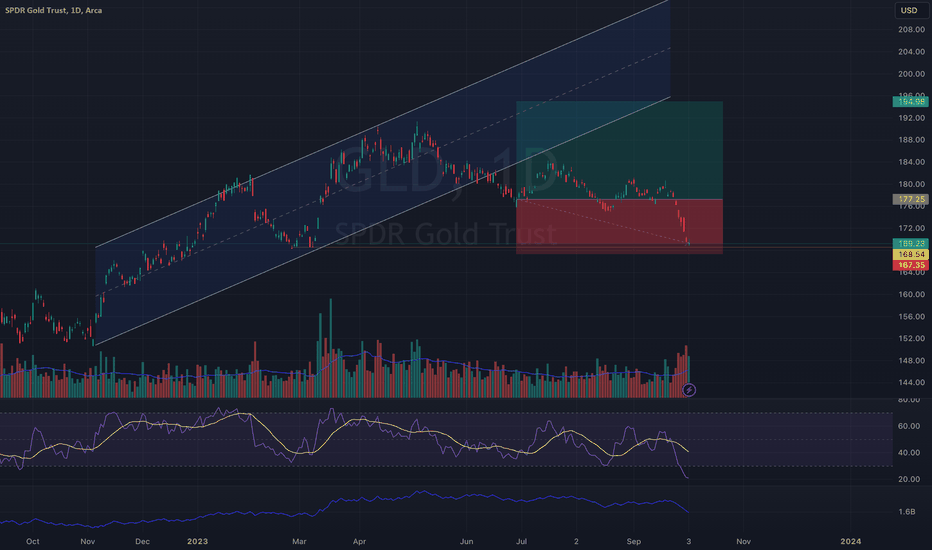Click the red stop-loss zone of long position
Screen dimensions: 932x550
tap(619, 227)
